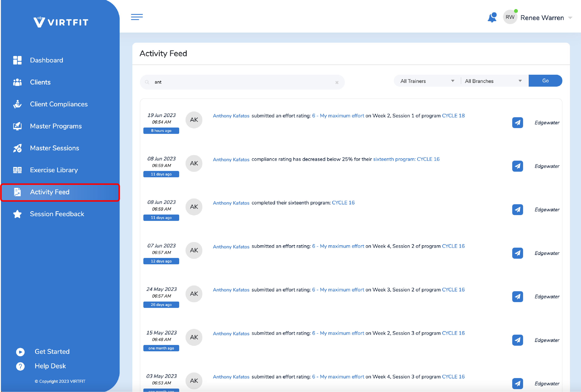Click the Renee Warren user name
581x392 pixels.
coord(542,18)
